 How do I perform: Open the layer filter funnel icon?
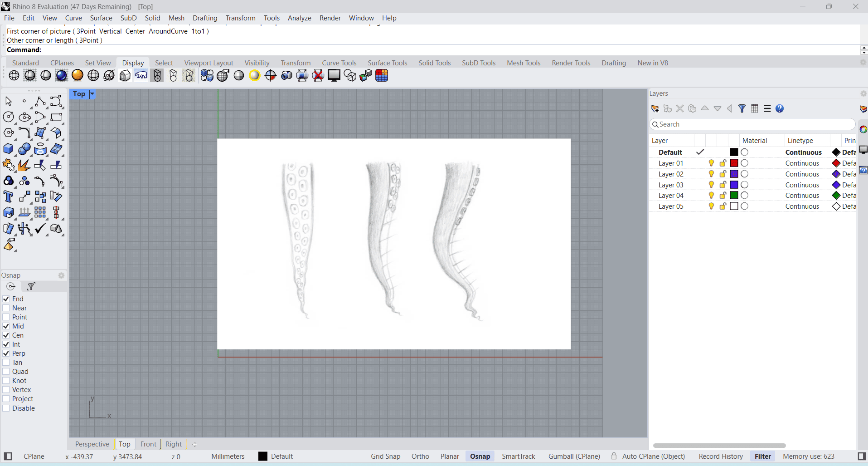[x=742, y=108]
